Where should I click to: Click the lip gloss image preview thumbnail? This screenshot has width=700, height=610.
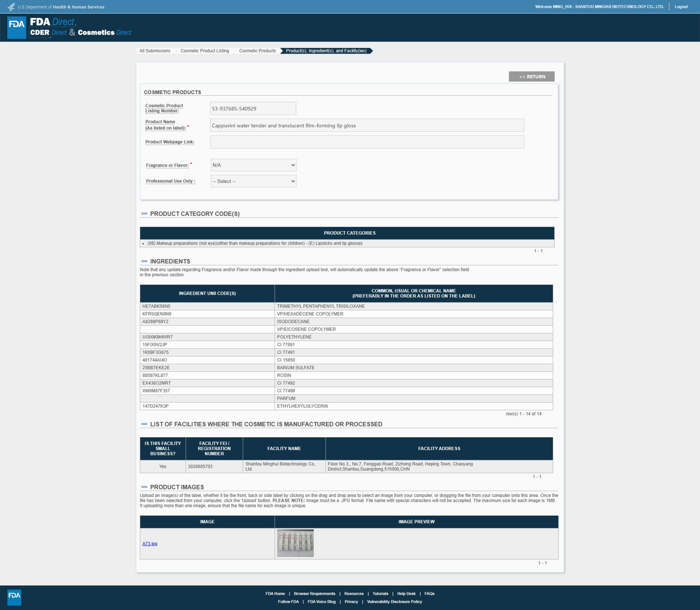(x=295, y=543)
